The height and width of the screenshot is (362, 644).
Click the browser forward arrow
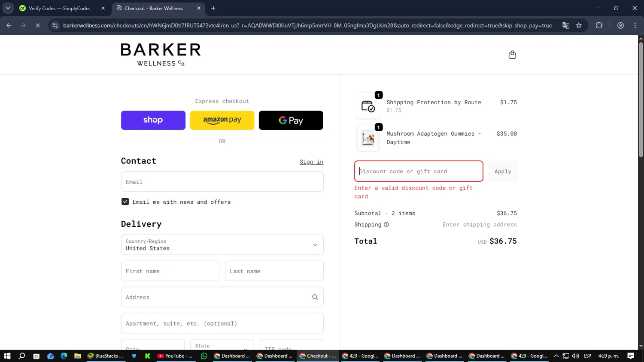(x=23, y=25)
